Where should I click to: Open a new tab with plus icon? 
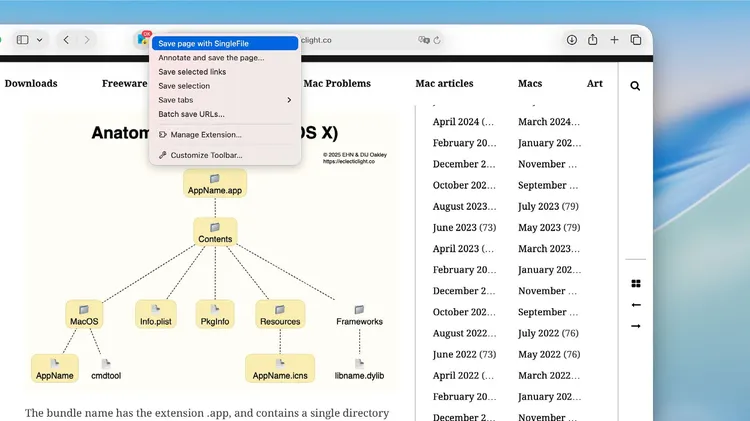pyautogui.click(x=614, y=40)
